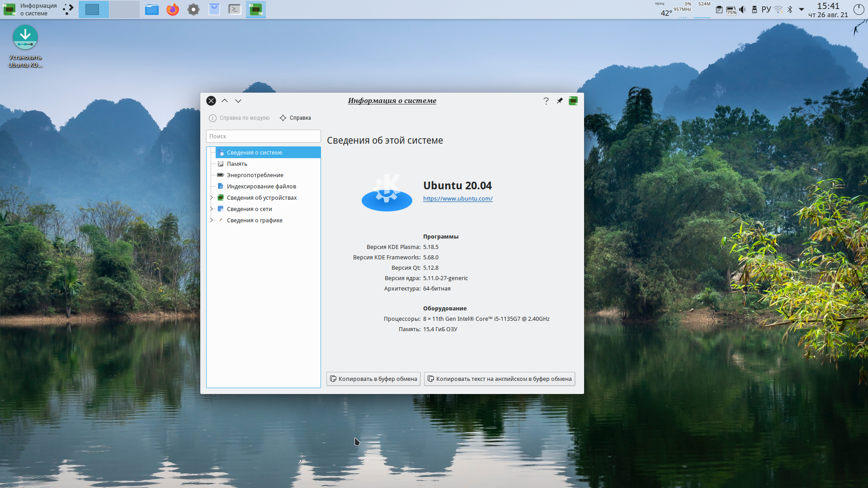This screenshot has width=868, height=488.
Task: Open removable devices tray icon
Action: coord(754,9)
